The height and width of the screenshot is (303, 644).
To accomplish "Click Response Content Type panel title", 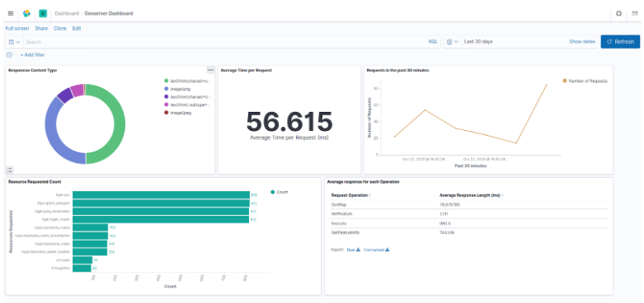I will point(32,70).
